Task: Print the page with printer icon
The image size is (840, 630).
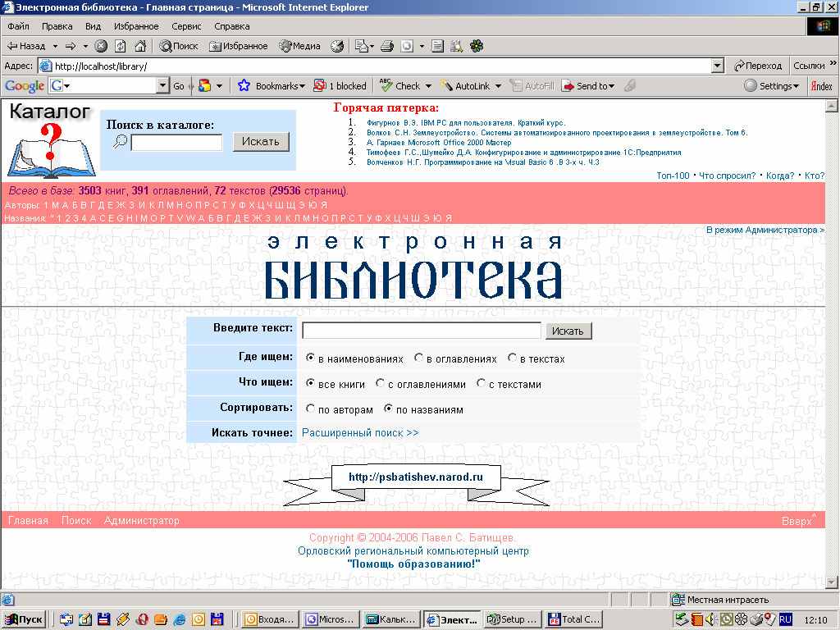Action: [x=387, y=46]
